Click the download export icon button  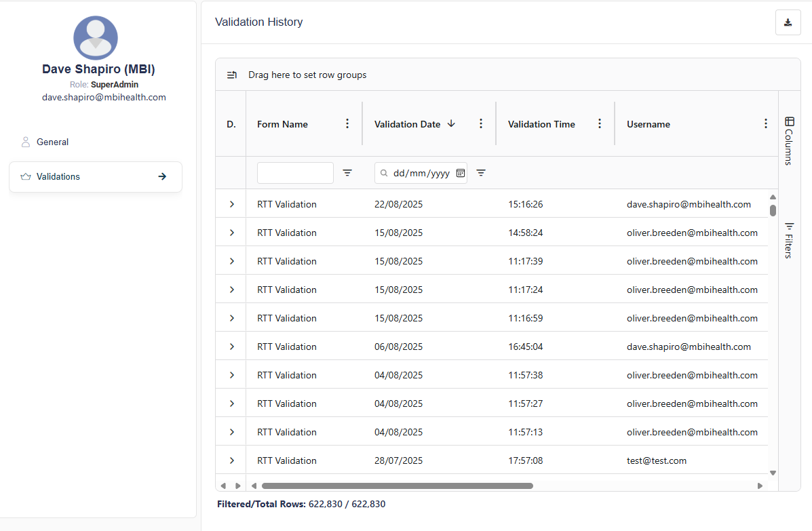(788, 22)
